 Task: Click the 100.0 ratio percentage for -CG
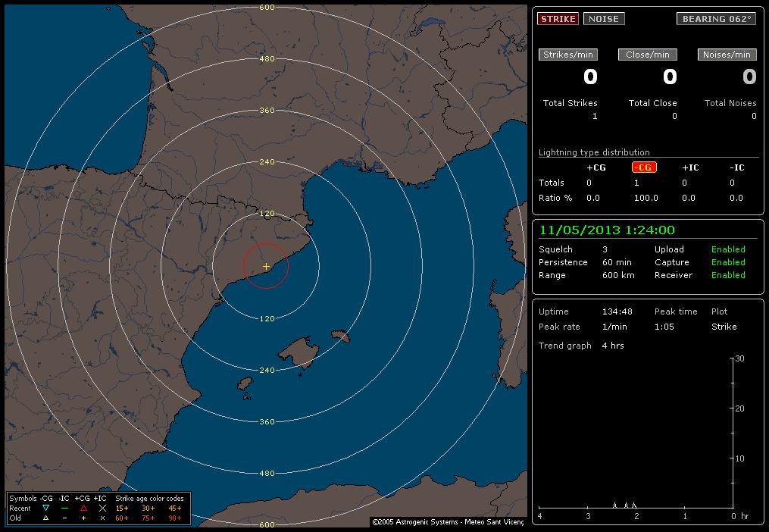646,198
